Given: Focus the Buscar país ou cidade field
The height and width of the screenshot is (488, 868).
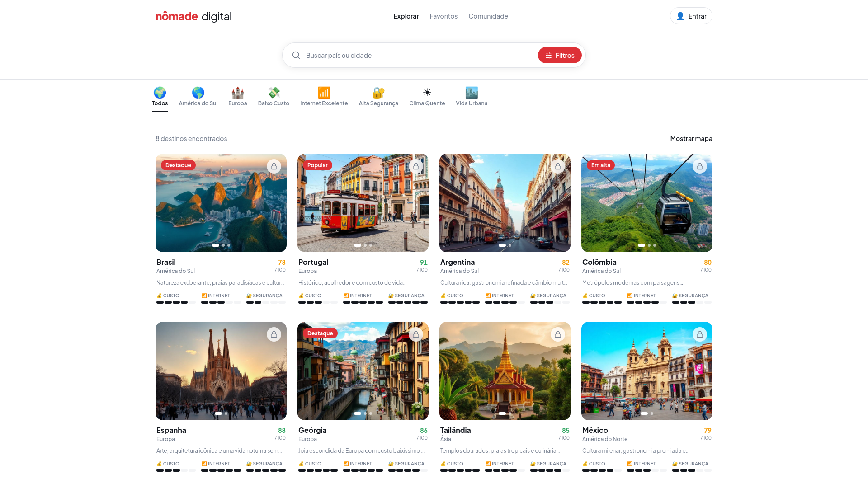Looking at the screenshot, I should tap(418, 55).
